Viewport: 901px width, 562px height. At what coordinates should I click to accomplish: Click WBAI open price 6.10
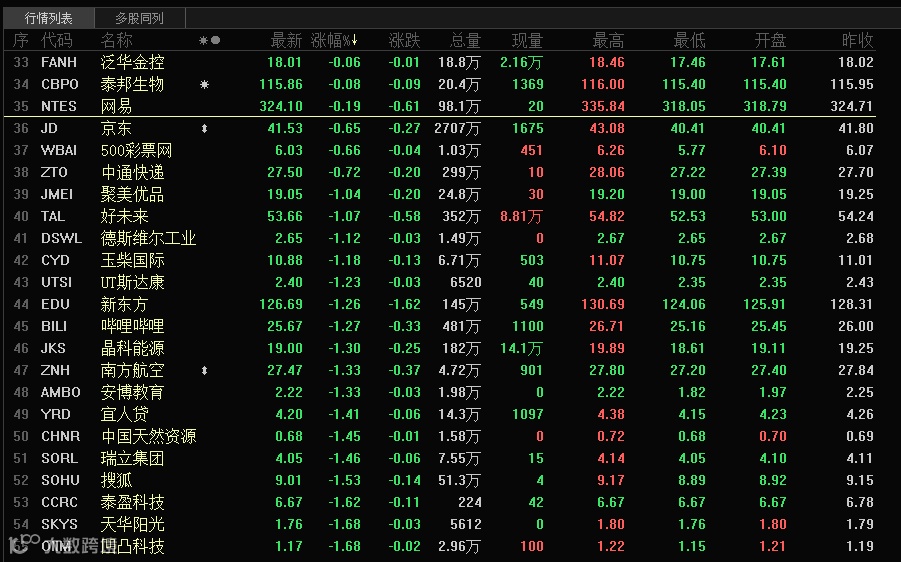click(773, 151)
